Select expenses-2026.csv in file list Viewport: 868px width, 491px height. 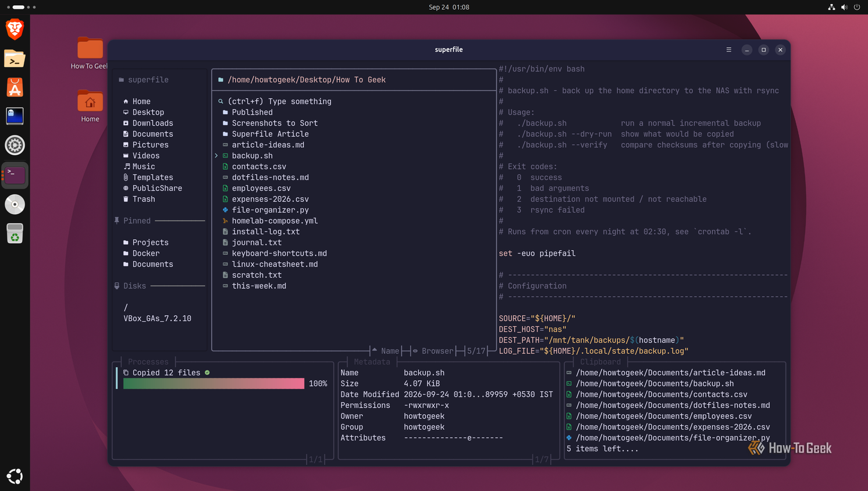tap(270, 199)
